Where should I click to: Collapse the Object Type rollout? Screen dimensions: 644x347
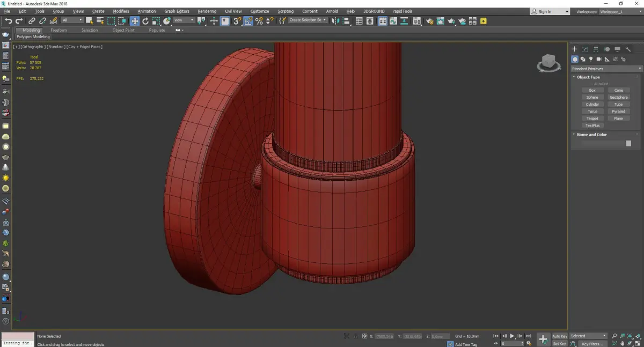pyautogui.click(x=588, y=77)
